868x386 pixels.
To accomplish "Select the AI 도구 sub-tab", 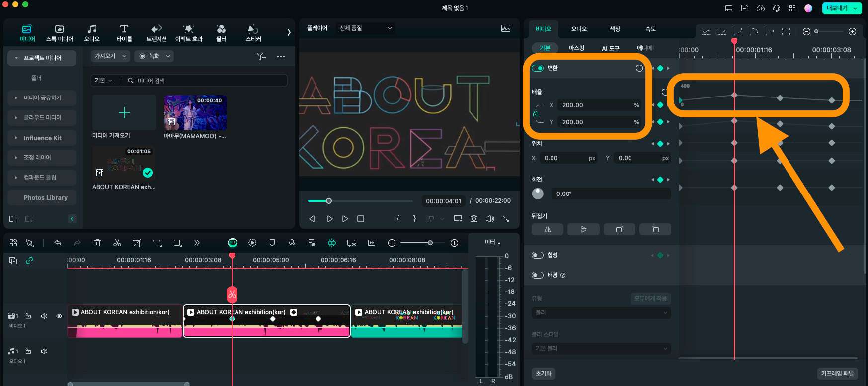I will coord(611,48).
